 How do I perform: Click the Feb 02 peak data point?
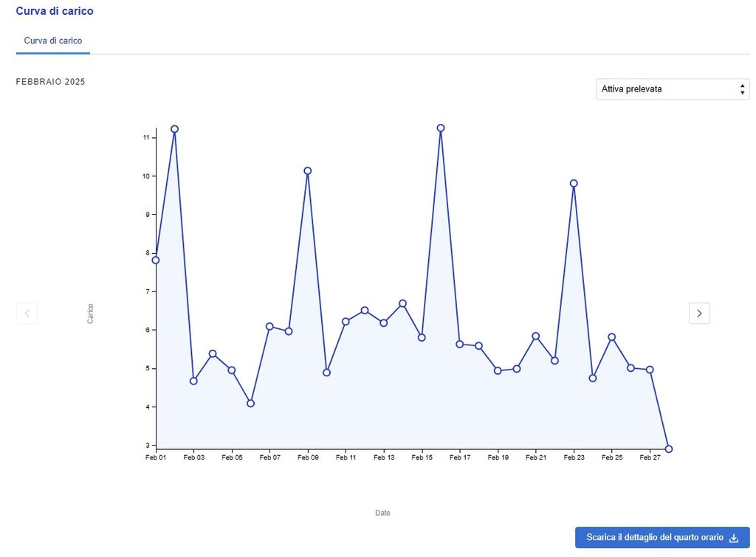tap(175, 129)
